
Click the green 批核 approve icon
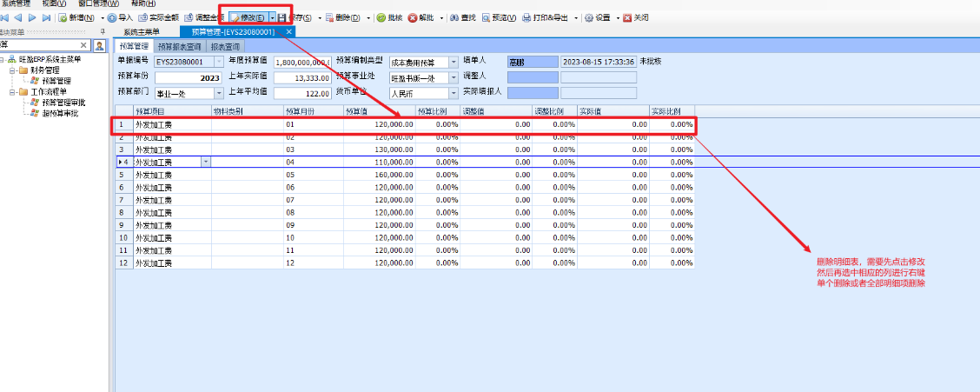coord(381,17)
